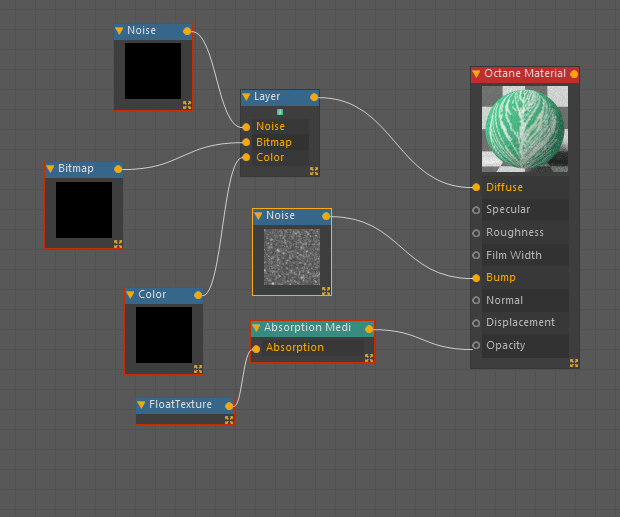Click resize corner icon of Octane Material node

point(574,363)
